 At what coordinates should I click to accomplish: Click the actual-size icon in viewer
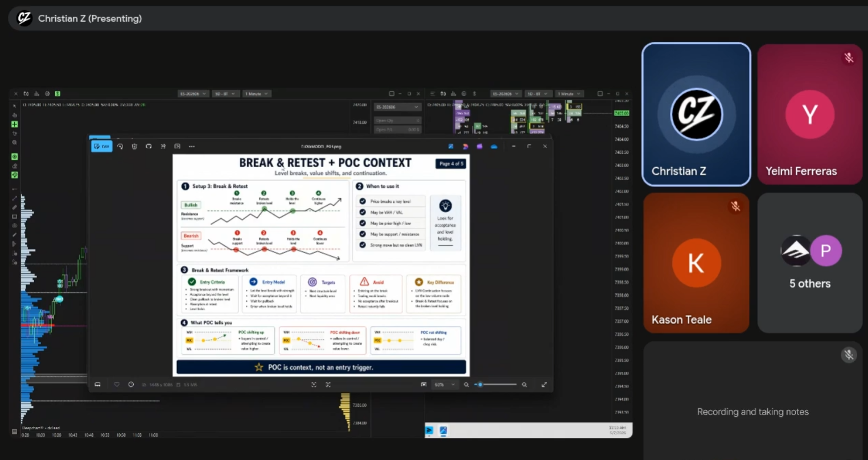point(328,384)
